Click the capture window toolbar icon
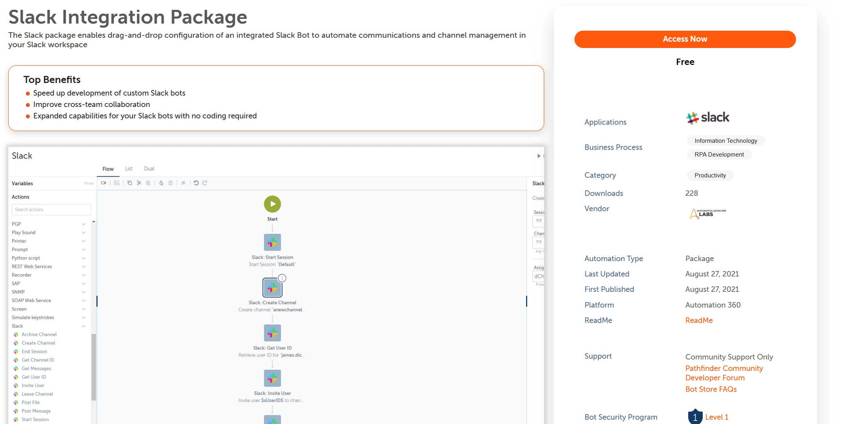 pos(116,183)
